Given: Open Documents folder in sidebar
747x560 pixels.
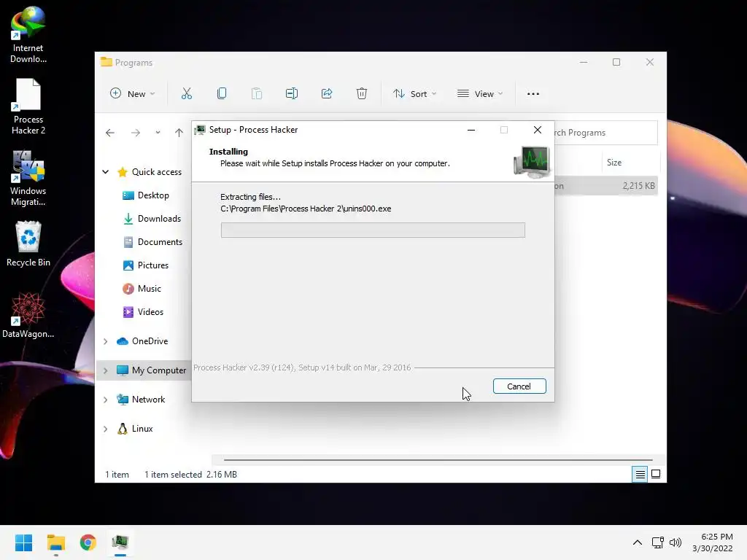Looking at the screenshot, I should [x=160, y=242].
